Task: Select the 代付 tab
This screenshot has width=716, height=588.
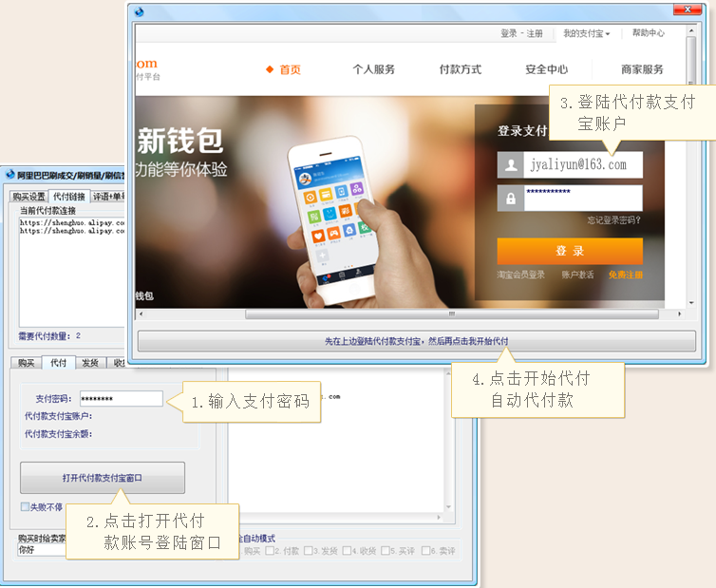Action: [59, 362]
